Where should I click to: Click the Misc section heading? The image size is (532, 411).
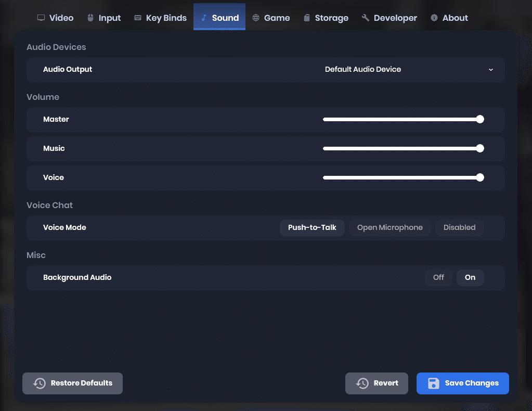coord(36,255)
